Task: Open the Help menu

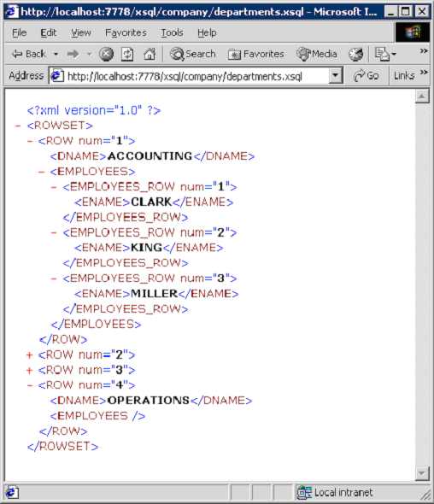Action: pyautogui.click(x=207, y=32)
